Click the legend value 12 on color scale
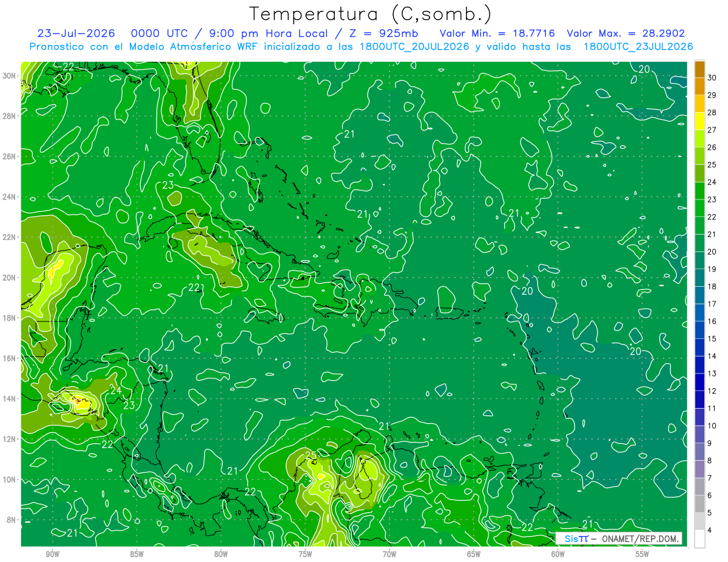The height and width of the screenshot is (562, 728). [x=712, y=391]
